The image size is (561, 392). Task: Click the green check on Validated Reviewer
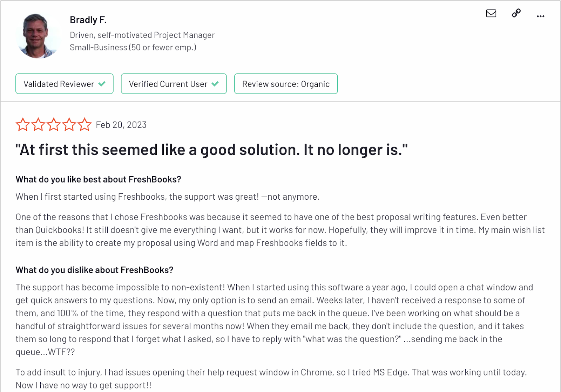coord(102,84)
